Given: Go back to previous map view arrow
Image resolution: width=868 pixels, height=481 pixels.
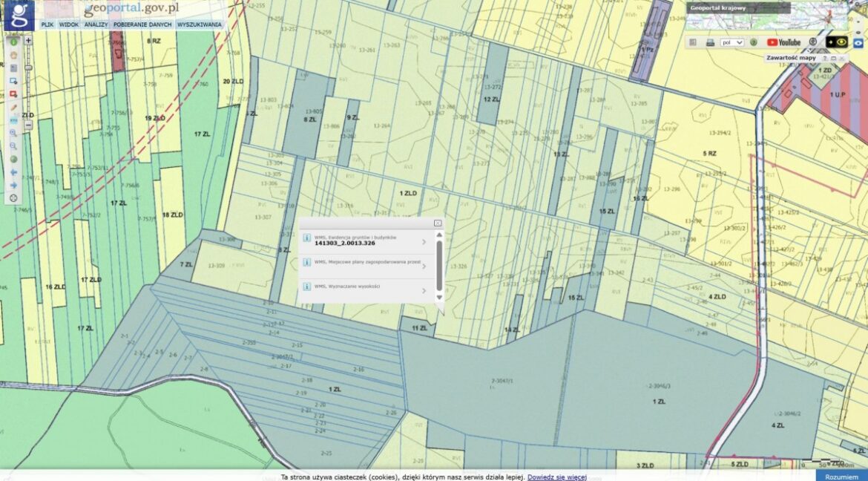Looking at the screenshot, I should [13, 172].
